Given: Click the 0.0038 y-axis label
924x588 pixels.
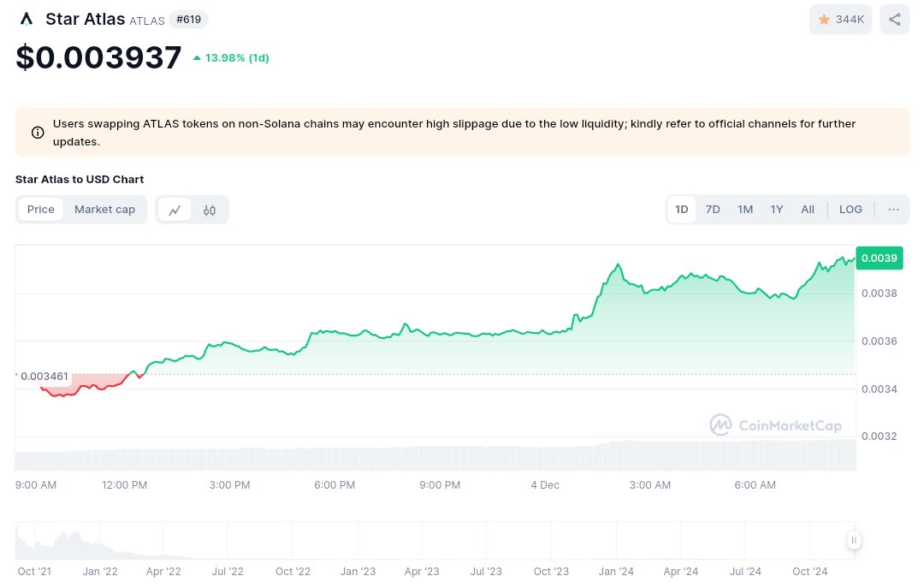Looking at the screenshot, I should pos(880,293).
